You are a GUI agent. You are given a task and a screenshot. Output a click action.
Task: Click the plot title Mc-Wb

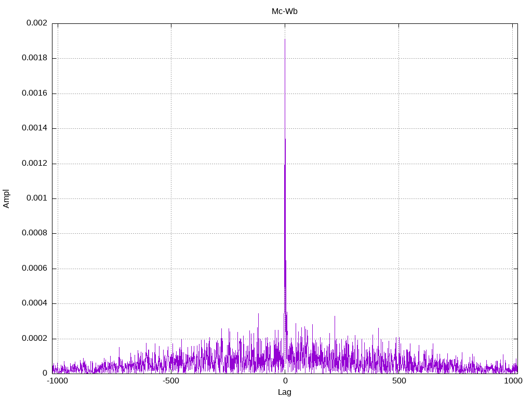click(x=284, y=11)
